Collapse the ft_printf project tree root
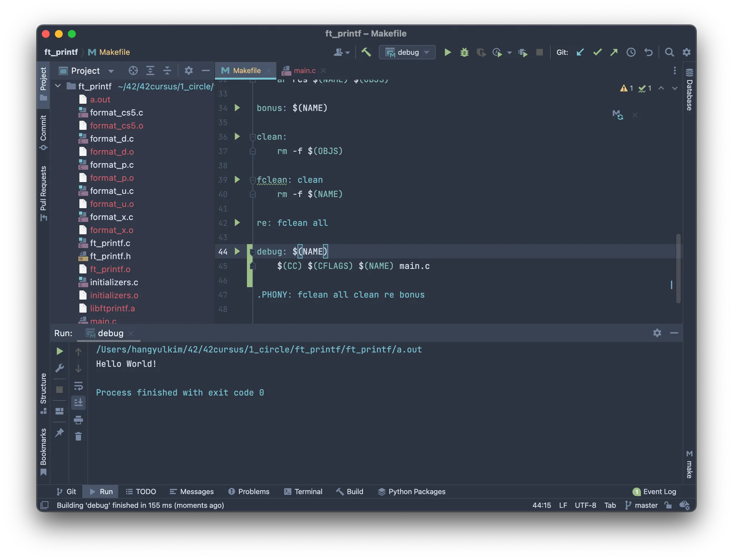The width and height of the screenshot is (733, 560). [58, 86]
